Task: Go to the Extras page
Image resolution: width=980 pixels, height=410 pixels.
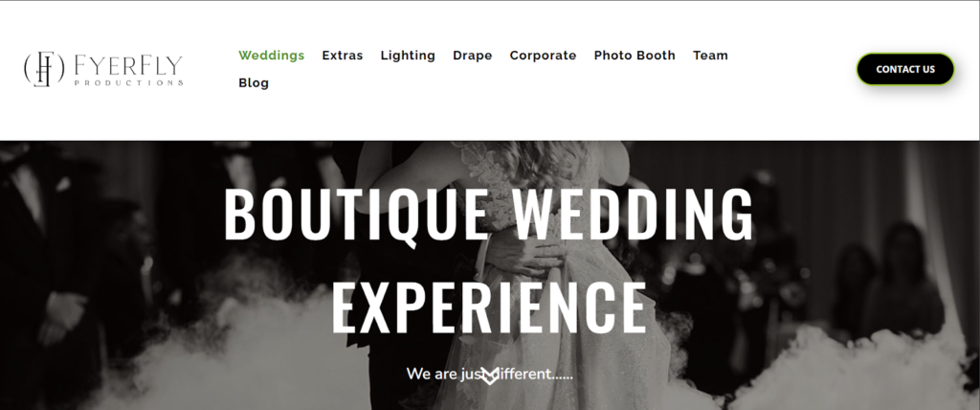Action: point(343,56)
